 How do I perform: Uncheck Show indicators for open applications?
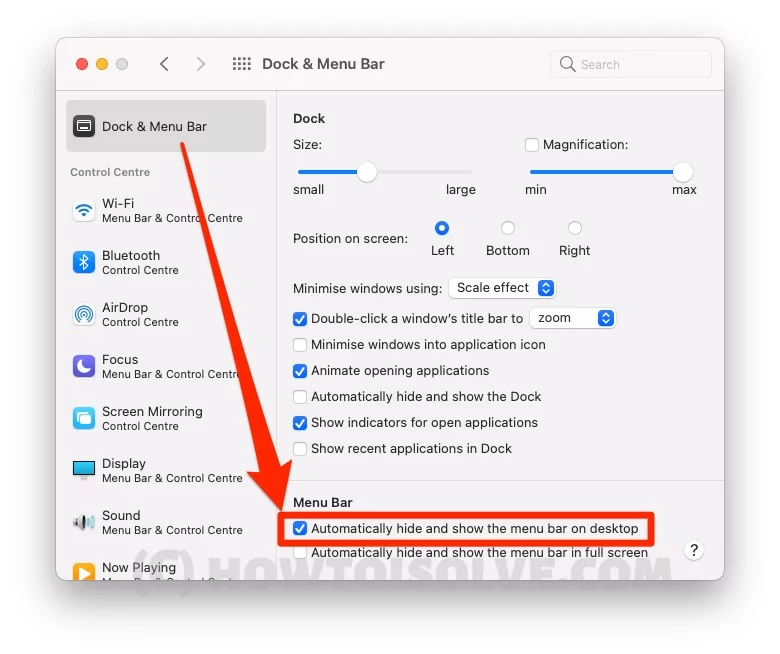[x=300, y=423]
